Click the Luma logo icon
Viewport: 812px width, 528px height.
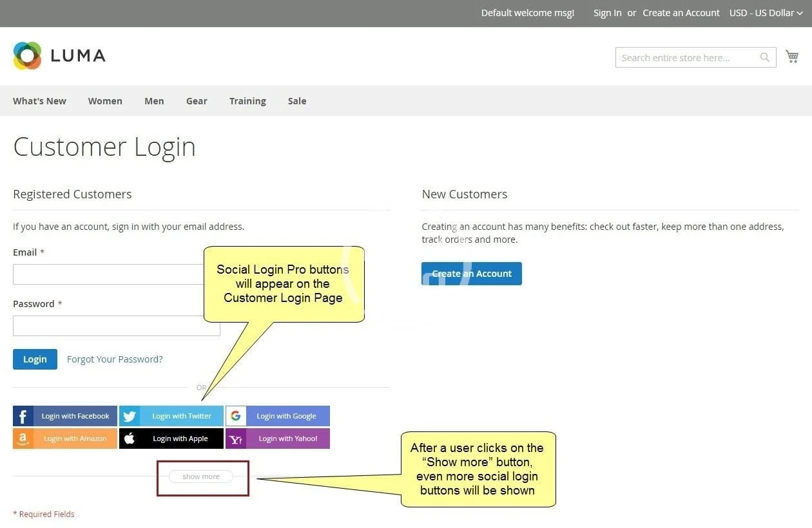pyautogui.click(x=27, y=56)
